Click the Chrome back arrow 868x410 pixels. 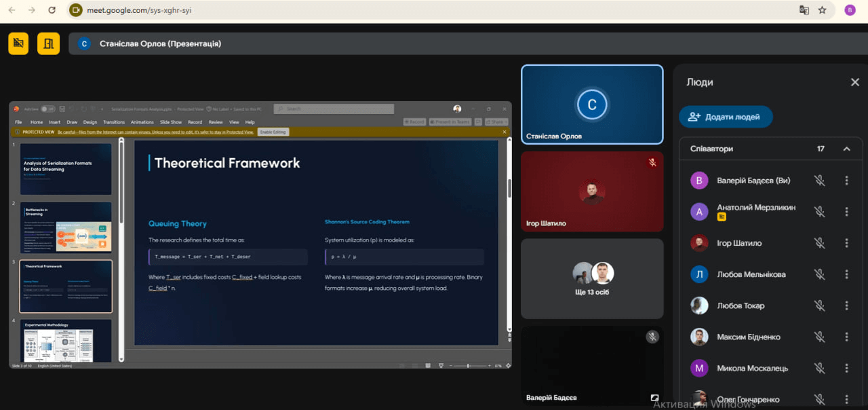click(x=12, y=10)
